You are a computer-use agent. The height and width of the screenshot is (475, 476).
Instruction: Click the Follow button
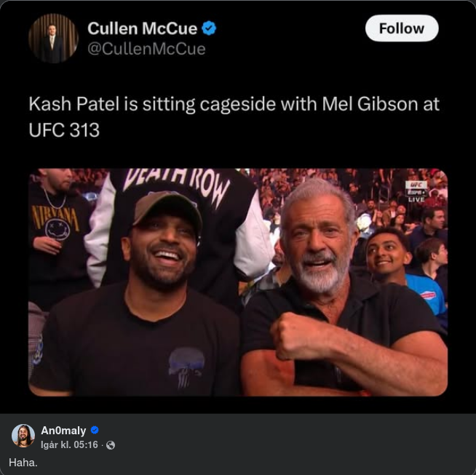pyautogui.click(x=401, y=28)
